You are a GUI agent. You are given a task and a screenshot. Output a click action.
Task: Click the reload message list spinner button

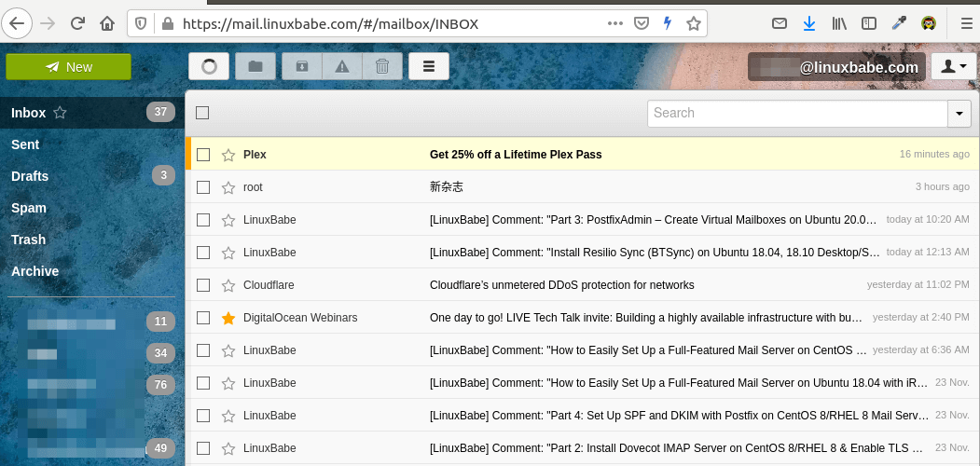click(x=209, y=66)
